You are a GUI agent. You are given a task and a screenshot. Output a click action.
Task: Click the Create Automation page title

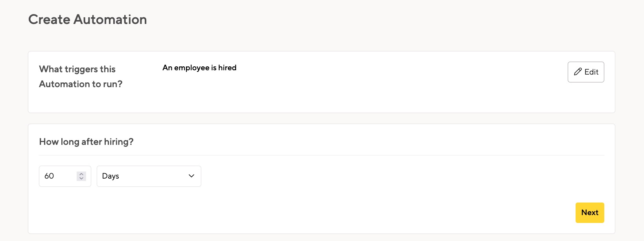click(87, 19)
